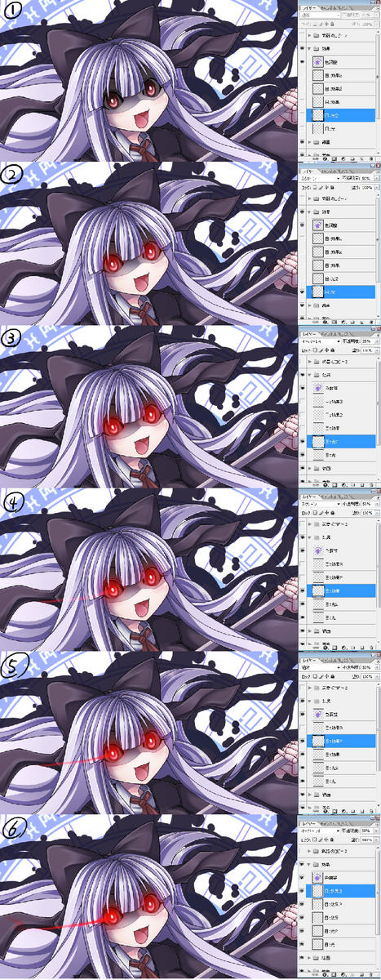Image resolution: width=381 pixels, height=980 pixels.
Task: Switch to レイヤー tab in step 6 panel
Action: click(309, 824)
